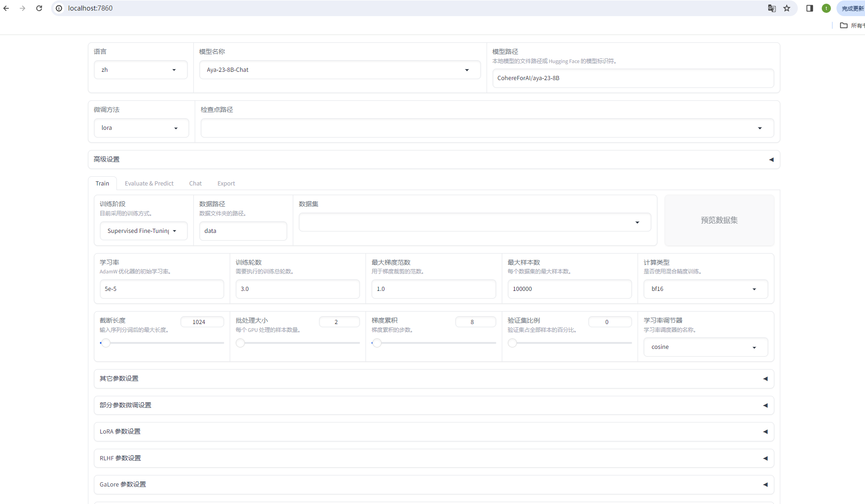Click the 批处理大小 slider handle
Screen dimensions: 865x504
240,343
